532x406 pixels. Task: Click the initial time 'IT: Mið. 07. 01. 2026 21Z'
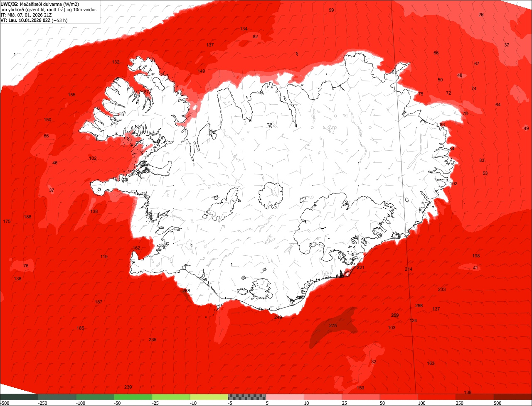pos(26,15)
